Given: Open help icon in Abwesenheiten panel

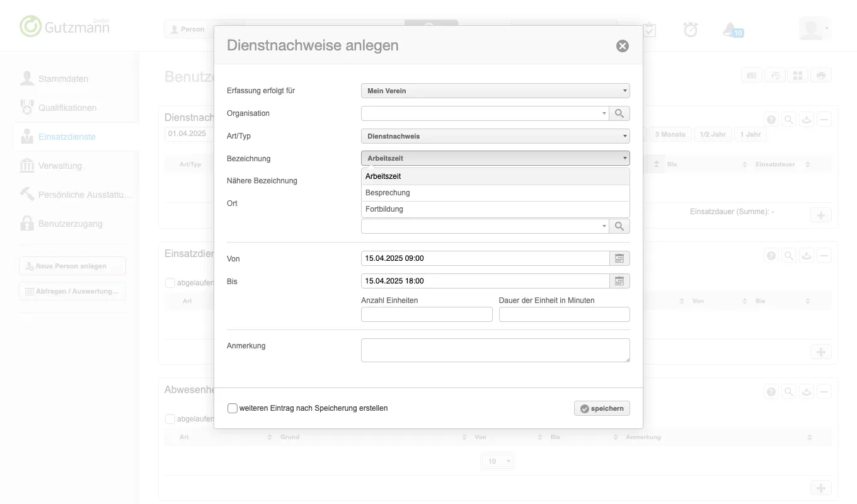Looking at the screenshot, I should [771, 392].
